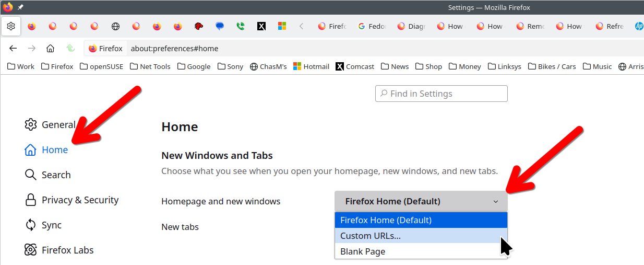The height and width of the screenshot is (265, 644).
Task: Expand Homepage and new windows dropdown
Action: [x=421, y=201]
